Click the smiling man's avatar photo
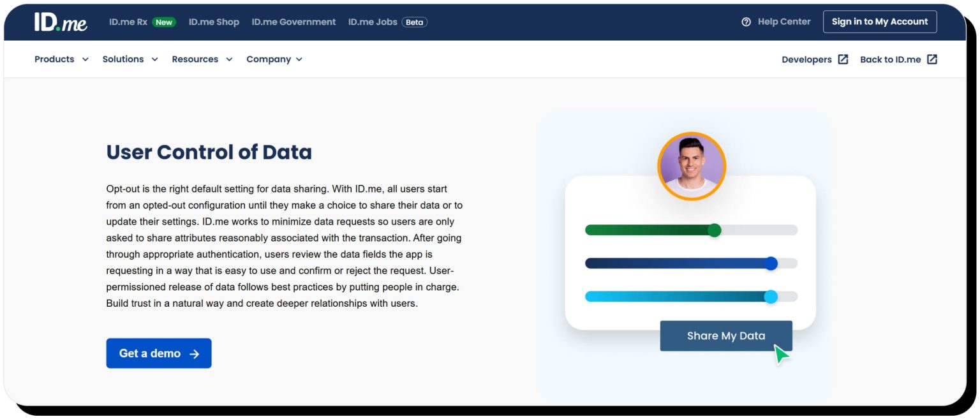 point(692,166)
